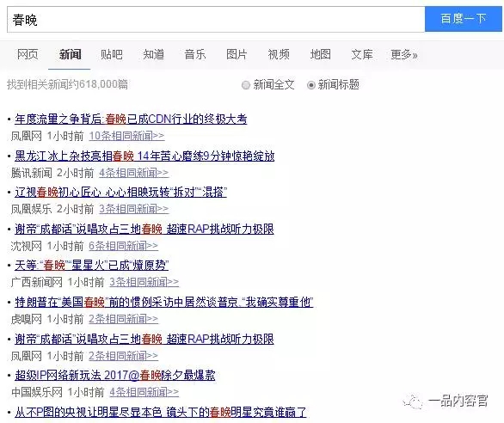Focus the search field containing 春晚

coord(216,19)
